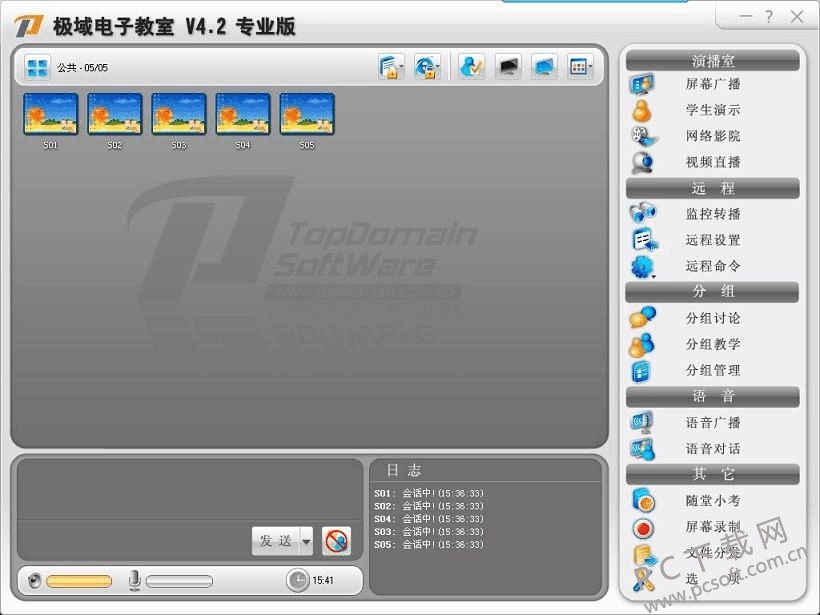
Task: Adjust the yellow speaker volume slider
Action: (79, 581)
